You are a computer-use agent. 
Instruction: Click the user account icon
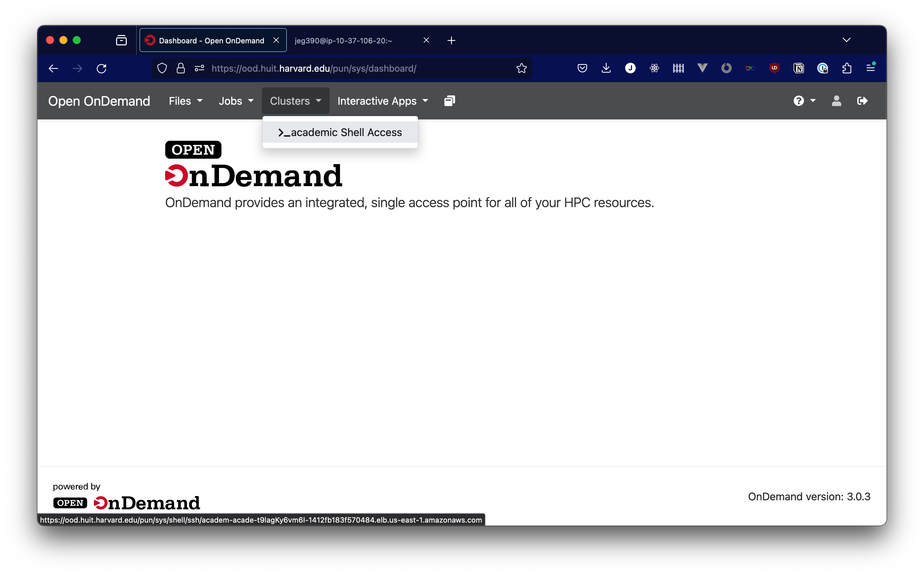836,101
